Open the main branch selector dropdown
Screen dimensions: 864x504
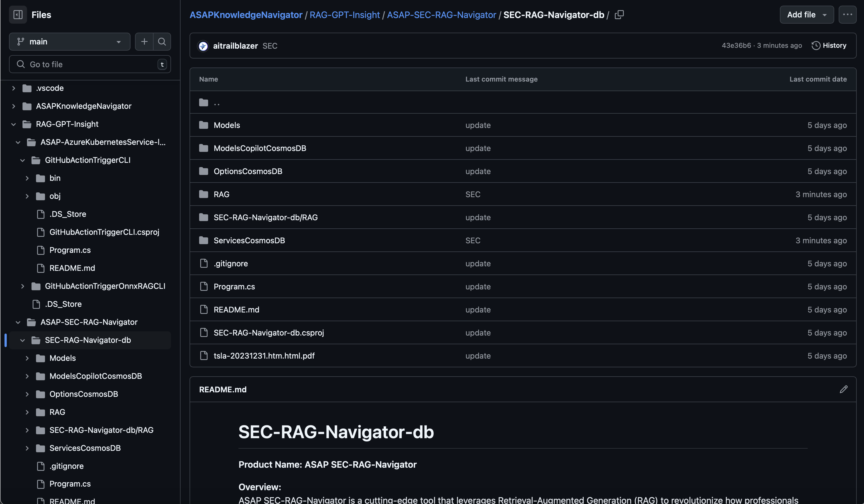click(69, 42)
